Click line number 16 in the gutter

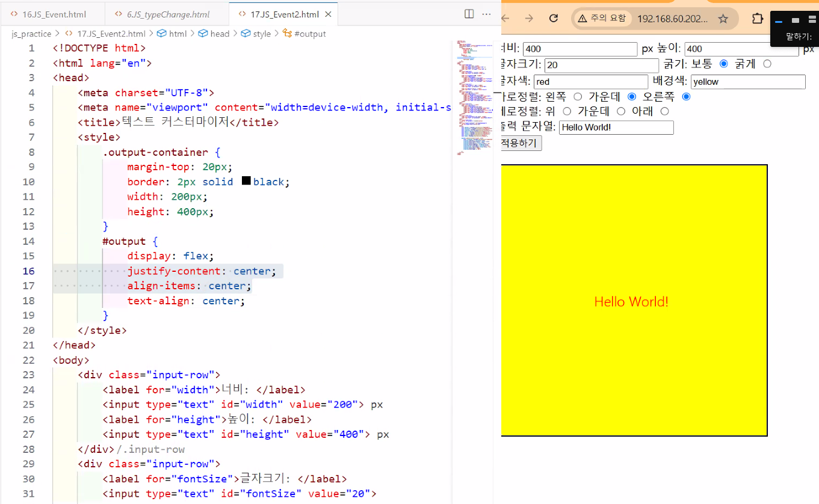29,271
